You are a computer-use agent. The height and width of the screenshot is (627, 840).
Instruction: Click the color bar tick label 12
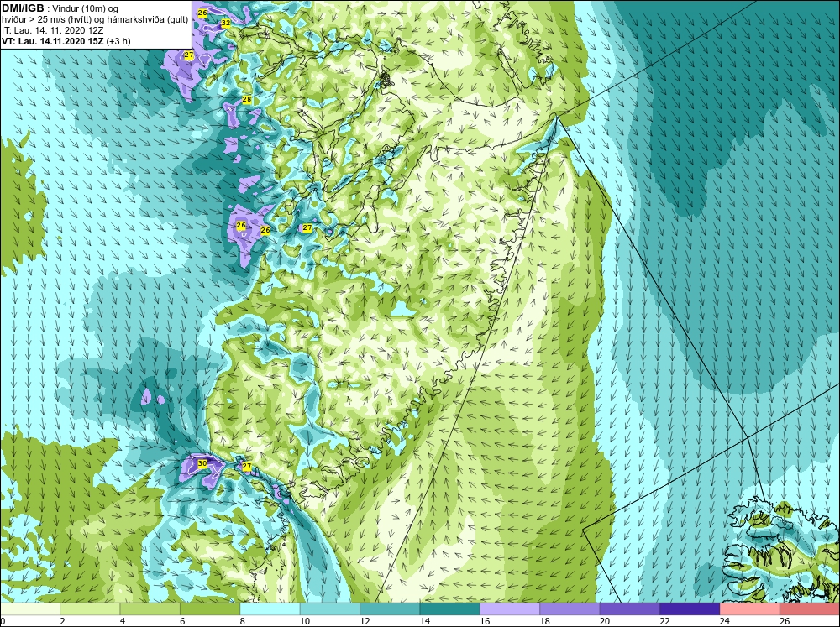[365, 621]
